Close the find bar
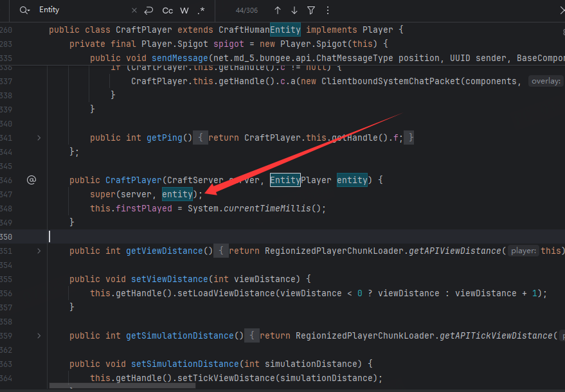The image size is (565, 392). pyautogui.click(x=554, y=10)
